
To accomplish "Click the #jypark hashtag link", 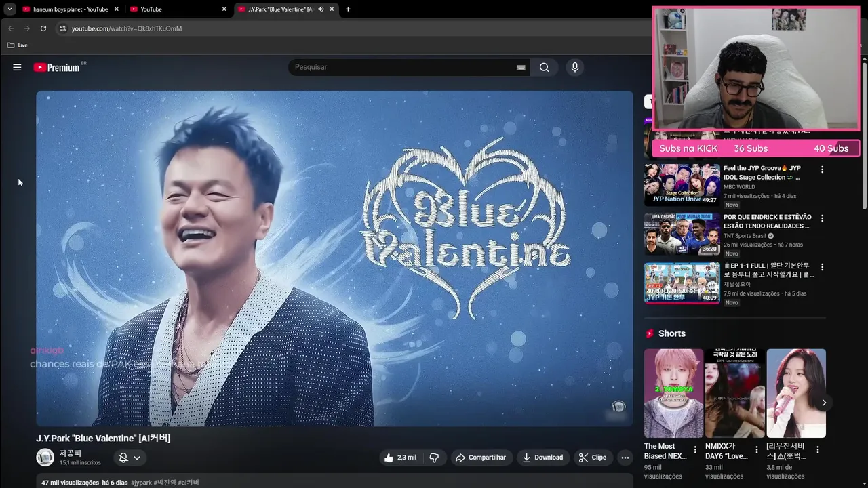I will click(141, 483).
